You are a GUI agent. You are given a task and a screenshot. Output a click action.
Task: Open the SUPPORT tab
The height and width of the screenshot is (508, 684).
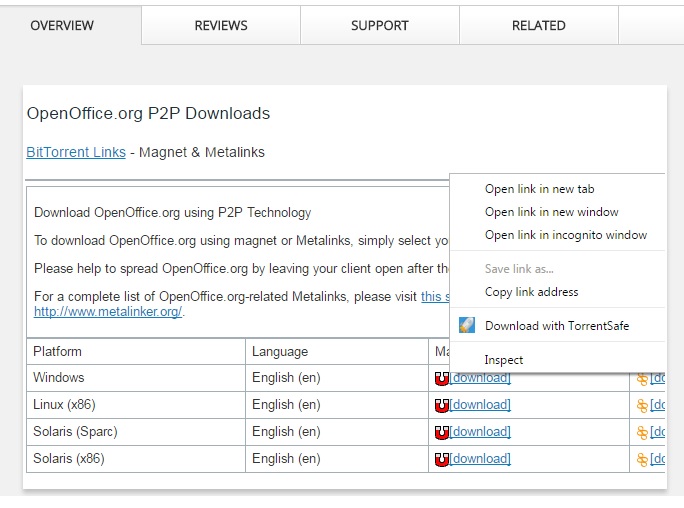coord(380,25)
